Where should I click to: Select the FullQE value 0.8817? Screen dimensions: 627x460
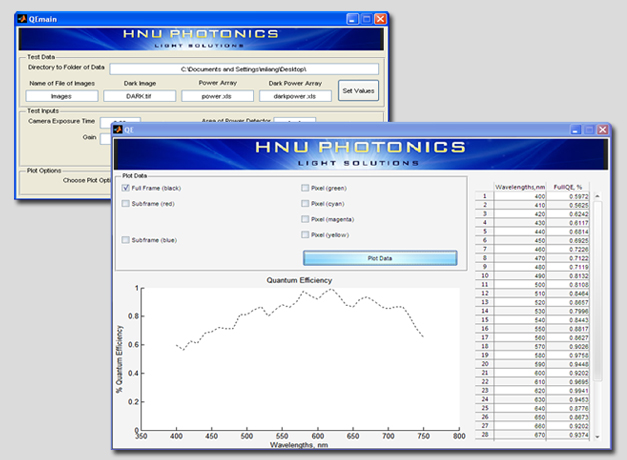[568, 329]
